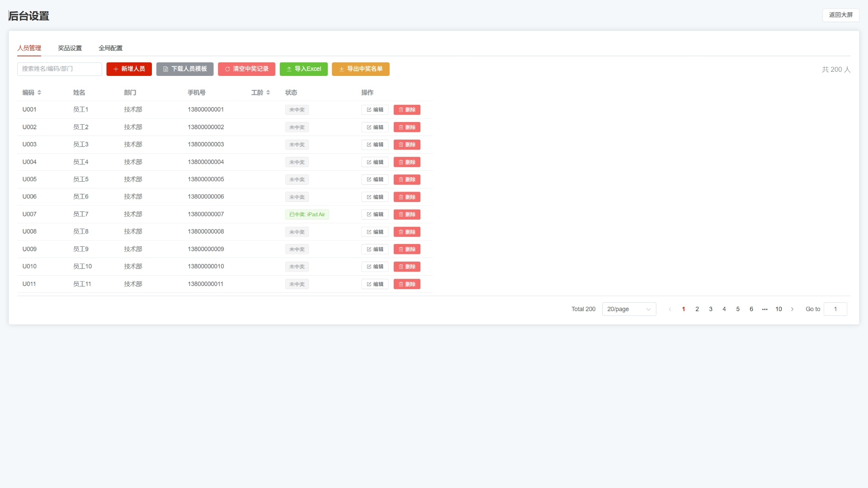This screenshot has width=868, height=488.
Task: Delete employee U004 with 删除 button
Action: pyautogui.click(x=407, y=162)
